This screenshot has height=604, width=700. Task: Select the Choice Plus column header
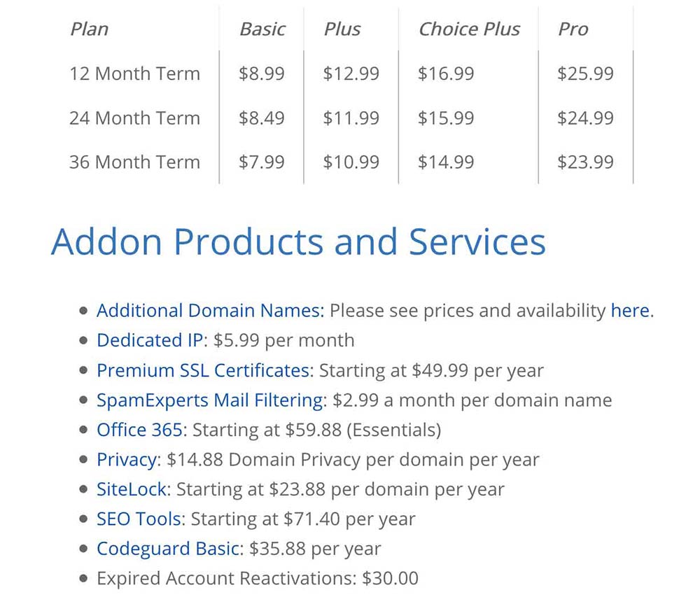tap(469, 29)
